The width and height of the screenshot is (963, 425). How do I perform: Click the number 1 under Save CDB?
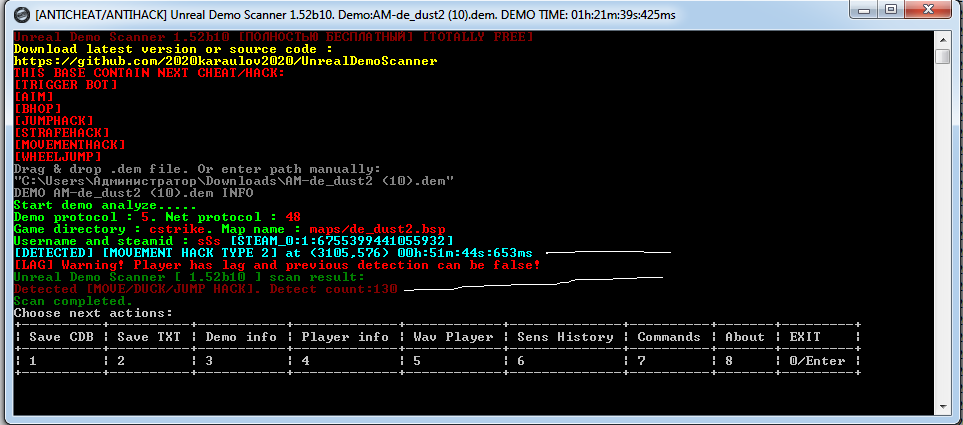tap(33, 361)
